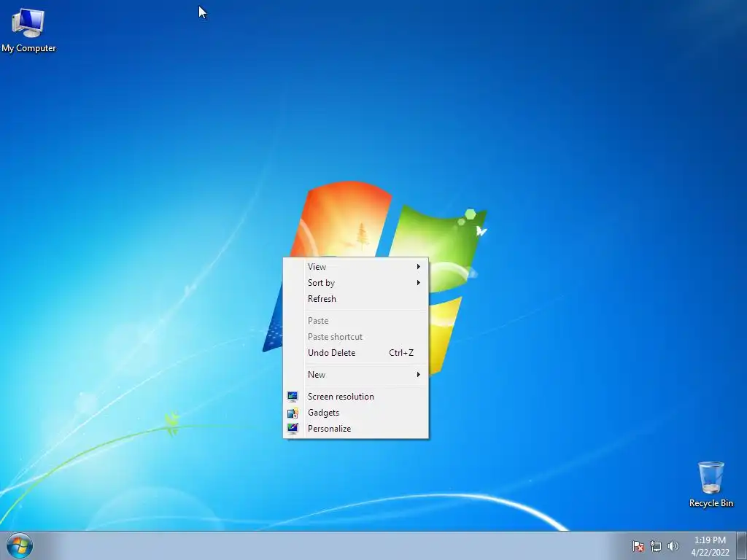Select the Recycle Bin desktop icon

tap(711, 484)
